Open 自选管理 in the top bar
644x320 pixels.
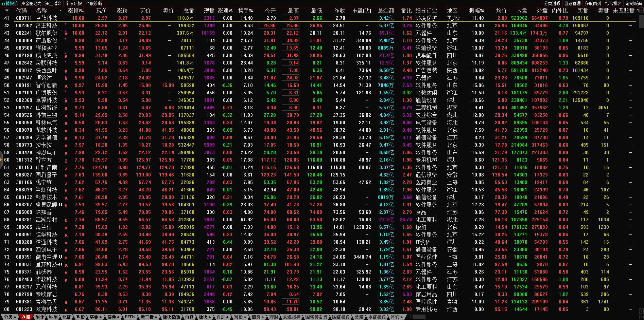[x=572, y=3]
